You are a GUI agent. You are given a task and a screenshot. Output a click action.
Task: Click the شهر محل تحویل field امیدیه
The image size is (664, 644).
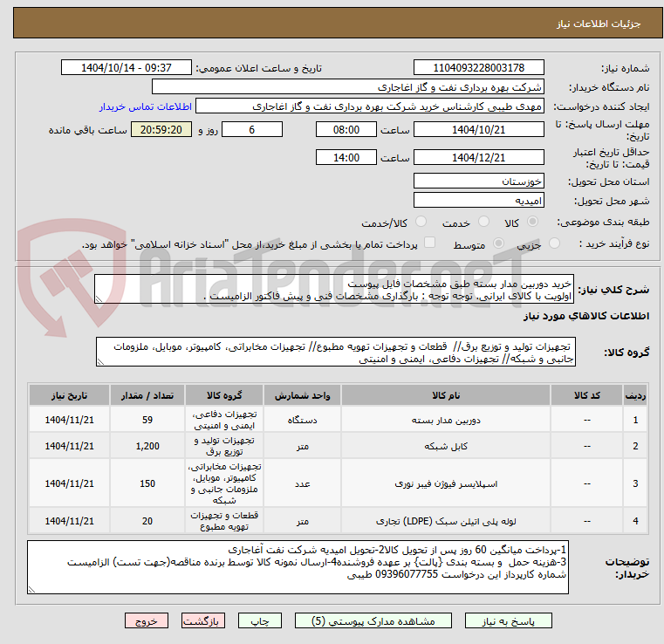(478, 201)
